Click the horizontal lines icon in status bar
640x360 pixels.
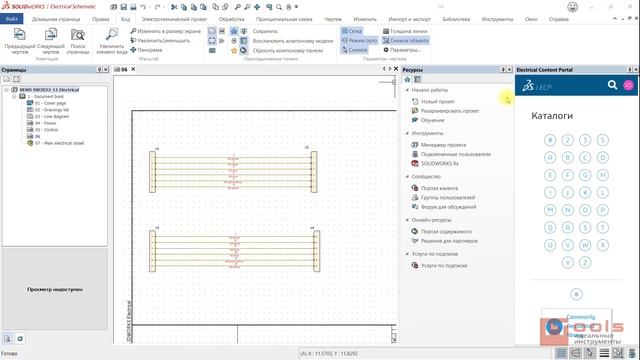604,353
